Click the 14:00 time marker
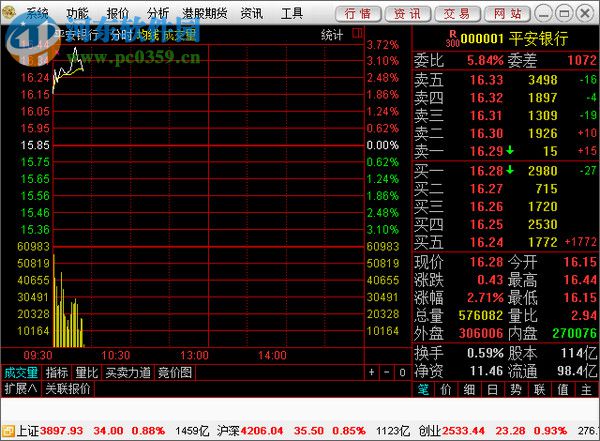Screen dimensions: 600x441 click(x=272, y=356)
